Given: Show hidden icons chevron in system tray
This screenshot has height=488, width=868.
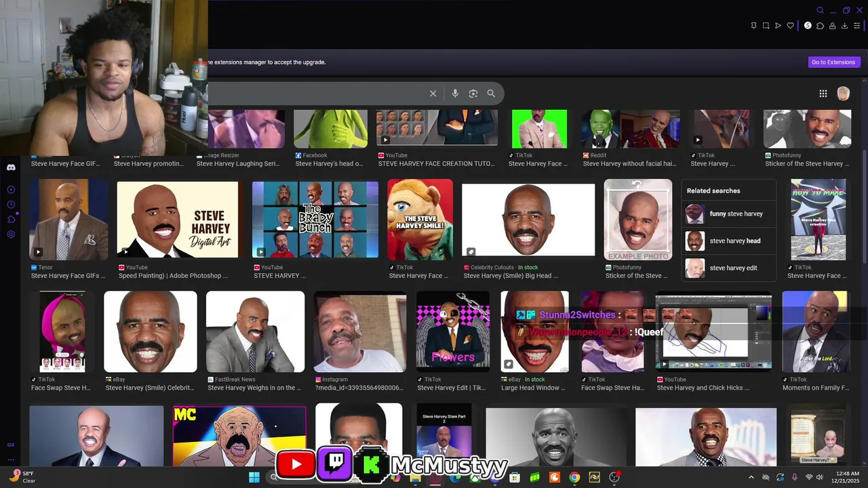Looking at the screenshot, I should (x=751, y=477).
